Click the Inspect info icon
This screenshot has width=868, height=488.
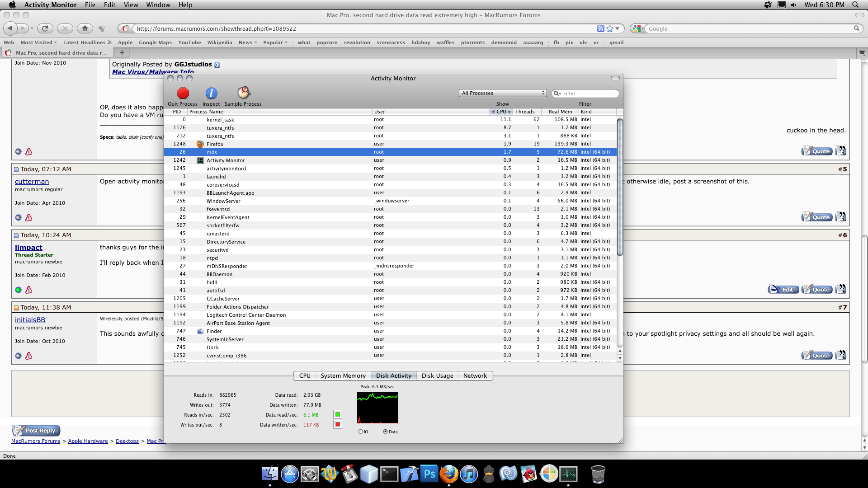(x=211, y=93)
